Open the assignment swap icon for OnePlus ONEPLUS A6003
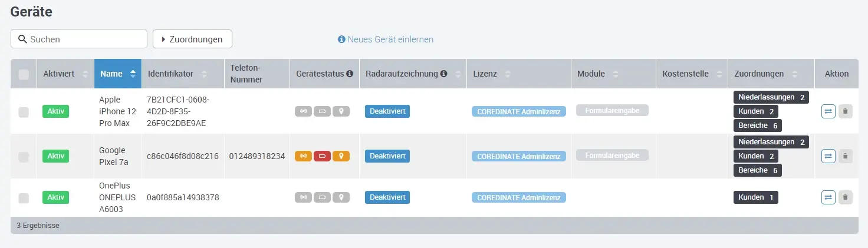The height and width of the screenshot is (248, 868). point(828,197)
